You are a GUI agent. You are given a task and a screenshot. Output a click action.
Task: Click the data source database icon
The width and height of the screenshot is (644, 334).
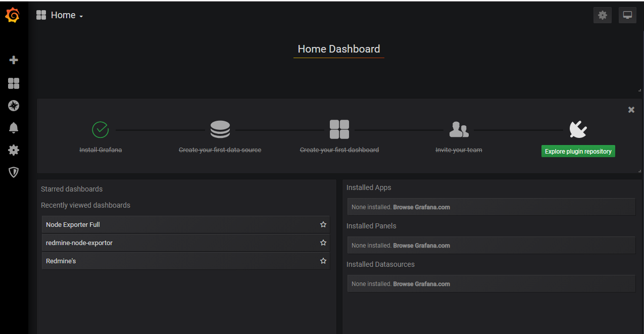point(220,129)
